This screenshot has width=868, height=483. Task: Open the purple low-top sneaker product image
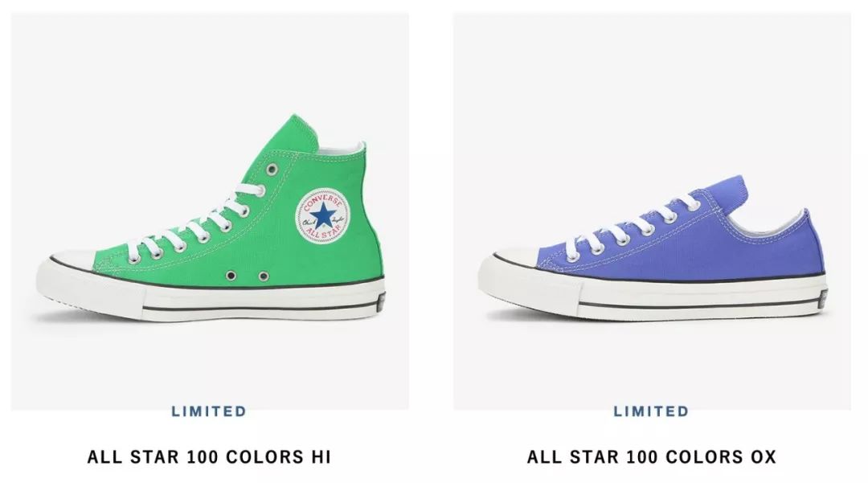[652, 211]
